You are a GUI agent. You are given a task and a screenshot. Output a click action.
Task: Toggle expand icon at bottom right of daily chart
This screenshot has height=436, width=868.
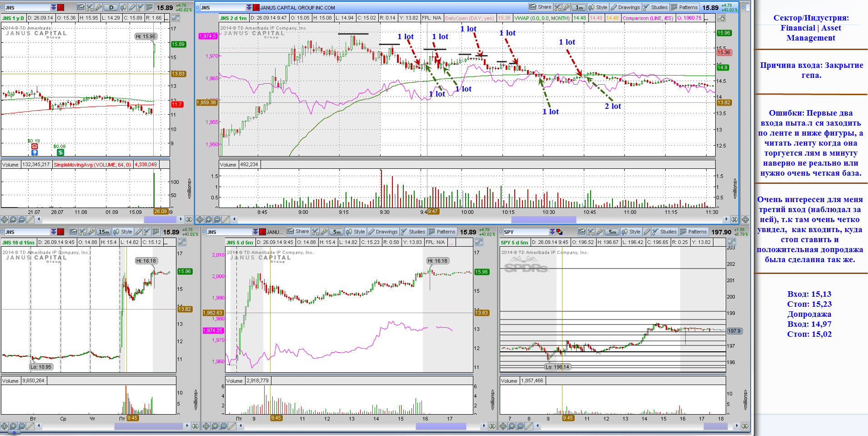(188, 219)
